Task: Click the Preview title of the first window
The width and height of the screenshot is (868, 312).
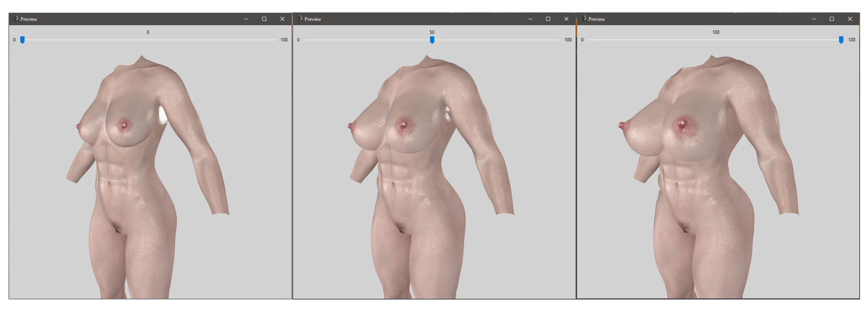Action: [x=28, y=19]
